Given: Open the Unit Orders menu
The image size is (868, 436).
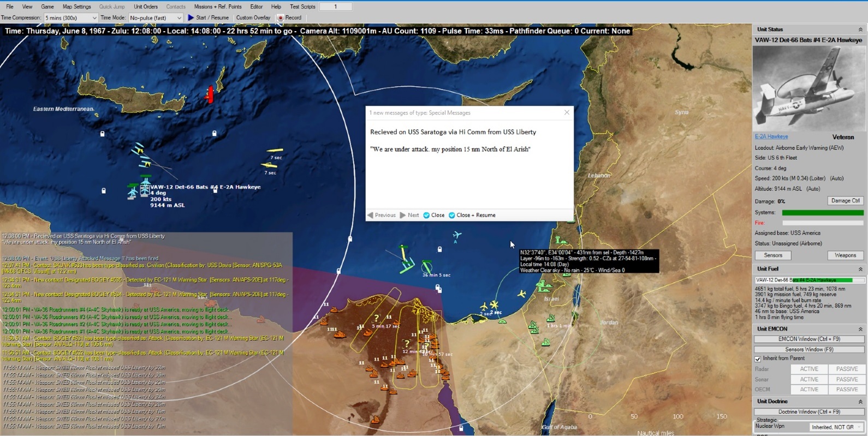Looking at the screenshot, I should [145, 7].
